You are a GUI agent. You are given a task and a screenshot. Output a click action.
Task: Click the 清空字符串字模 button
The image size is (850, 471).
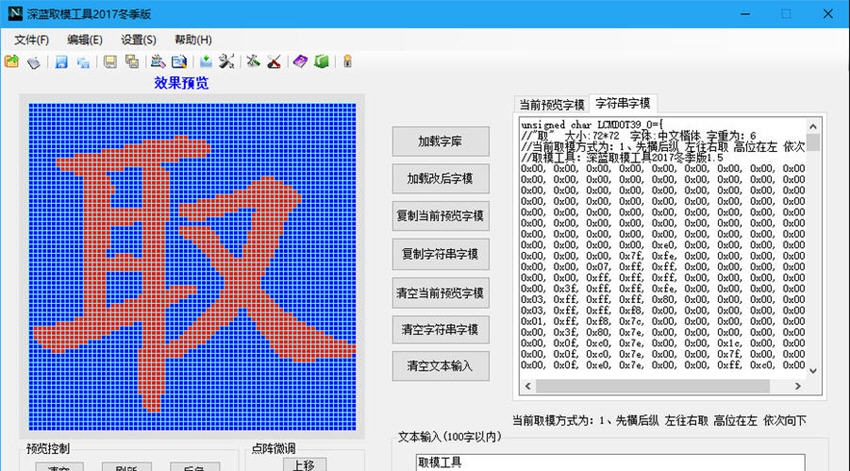tap(440, 330)
